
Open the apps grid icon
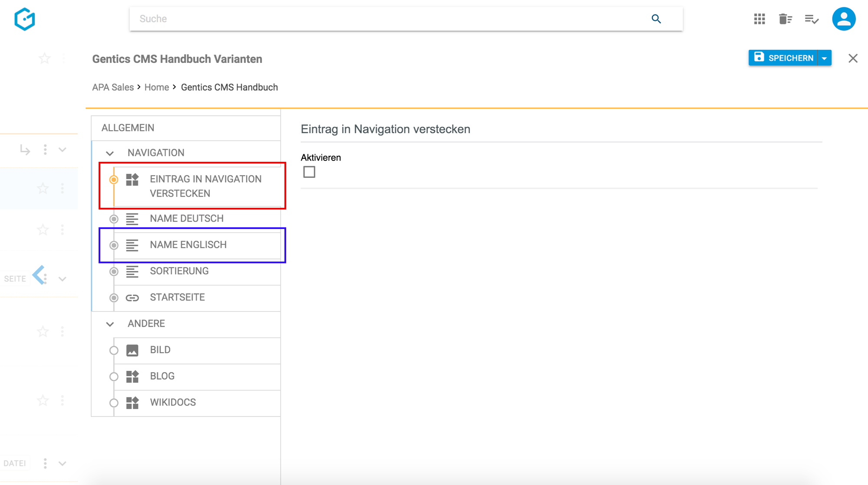[759, 19]
